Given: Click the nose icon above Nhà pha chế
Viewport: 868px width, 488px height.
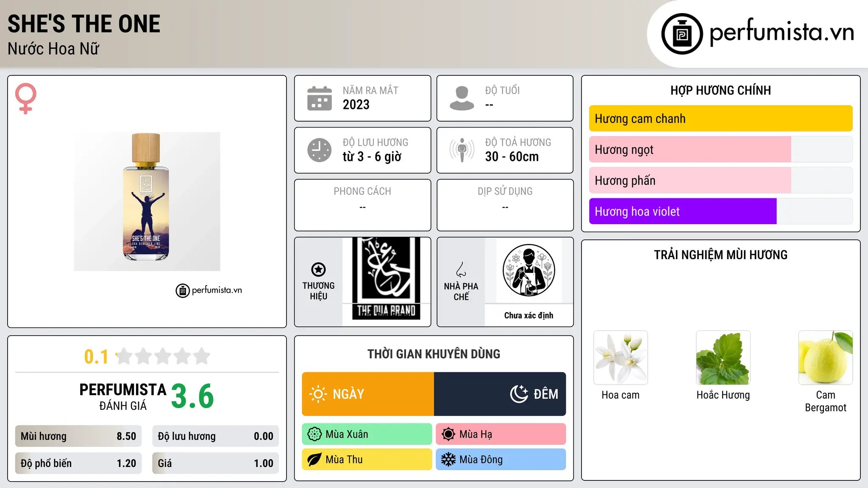Looking at the screenshot, I should [x=461, y=269].
